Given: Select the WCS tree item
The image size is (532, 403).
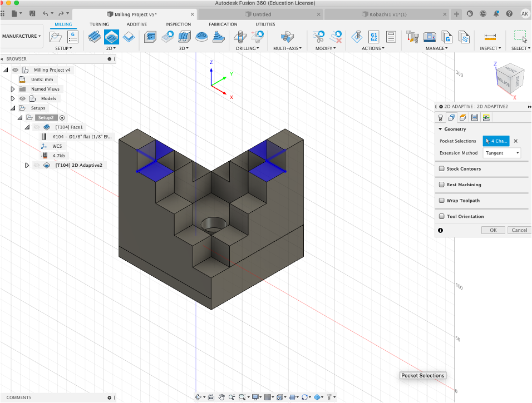Looking at the screenshot, I should (57, 146).
